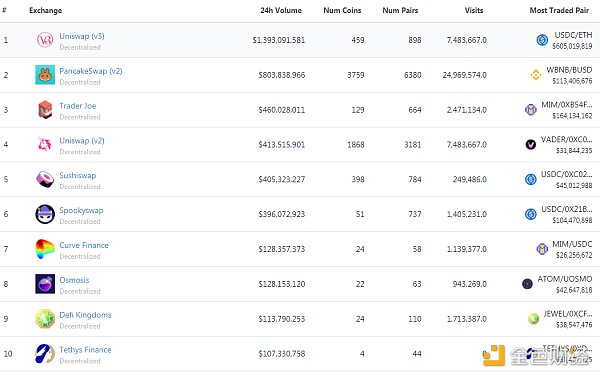This screenshot has height=377, width=600.
Task: Select the $460,028,011 volume cell
Action: click(282, 110)
